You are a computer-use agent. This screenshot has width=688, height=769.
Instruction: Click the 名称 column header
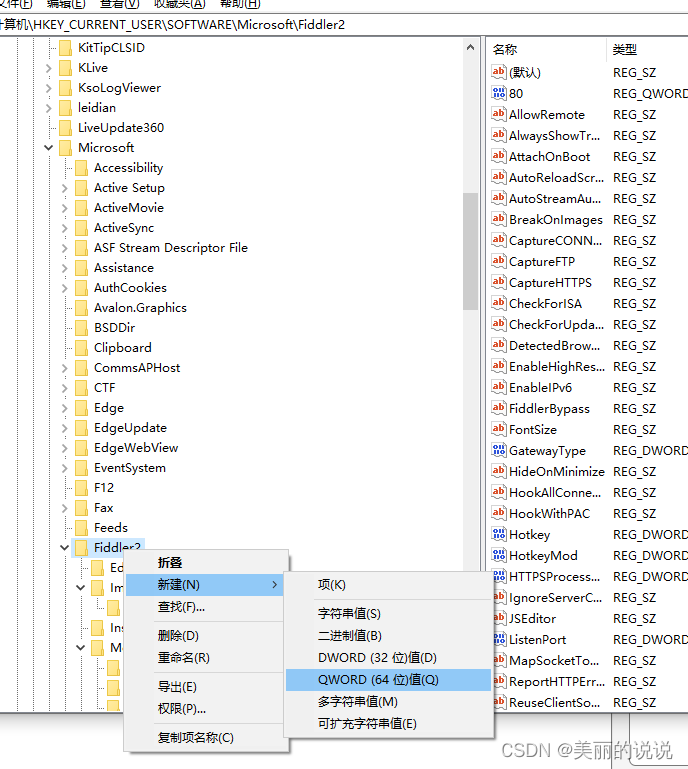pos(548,50)
